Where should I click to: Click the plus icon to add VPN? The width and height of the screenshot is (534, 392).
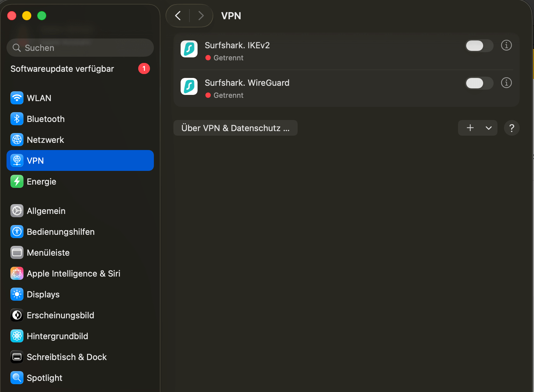470,128
